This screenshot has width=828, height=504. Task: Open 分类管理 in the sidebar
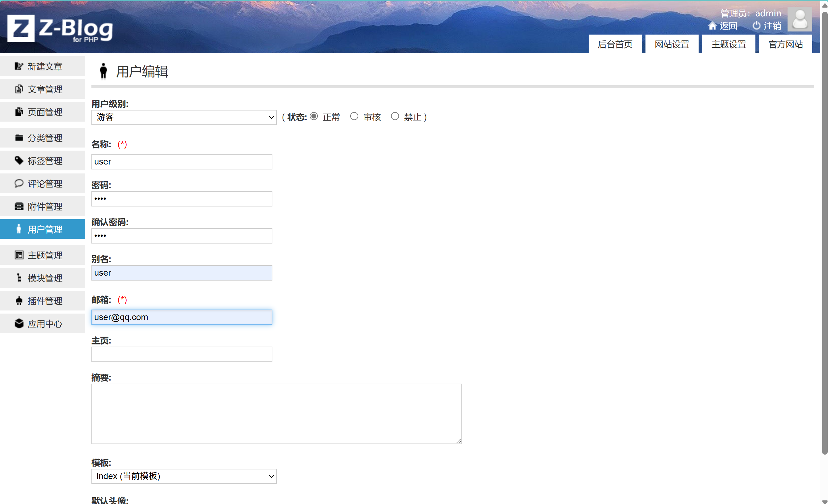[44, 138]
